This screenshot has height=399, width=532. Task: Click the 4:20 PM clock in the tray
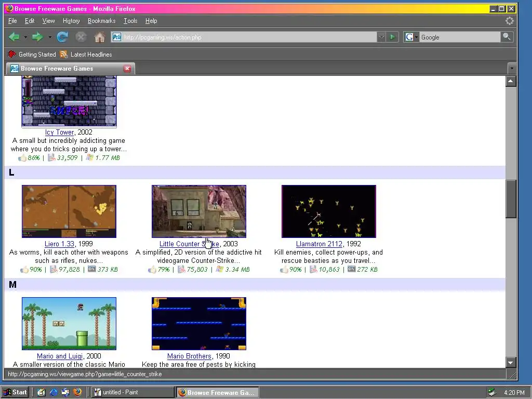coord(514,393)
